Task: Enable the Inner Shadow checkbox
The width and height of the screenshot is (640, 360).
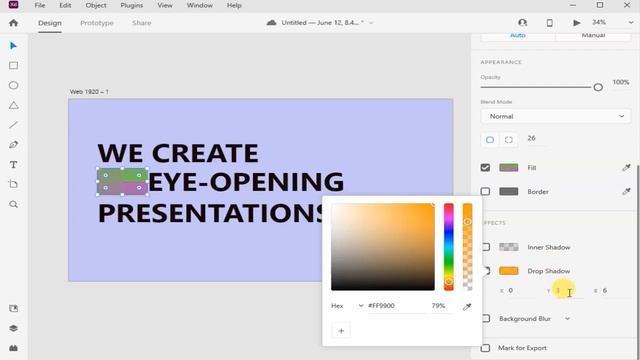Action: pos(486,247)
